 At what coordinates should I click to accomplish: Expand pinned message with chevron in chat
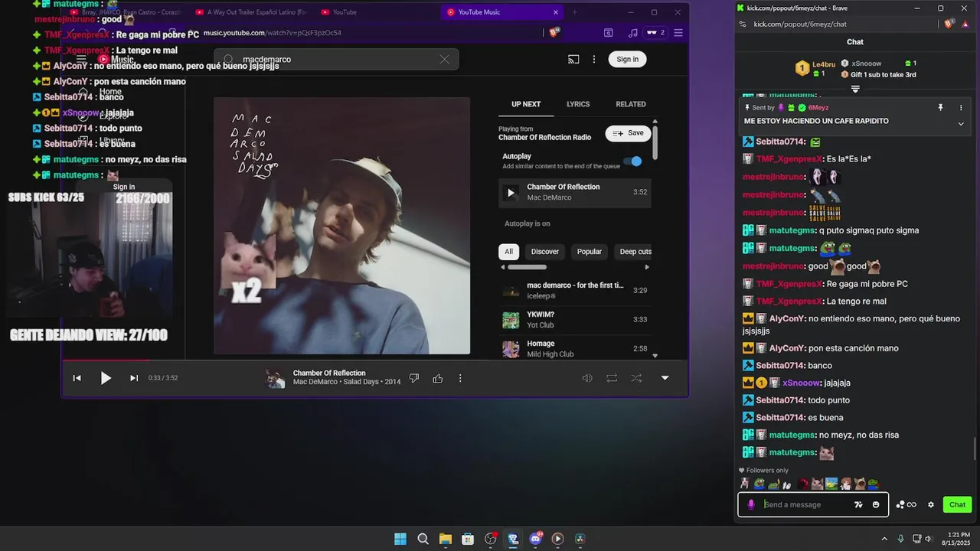pyautogui.click(x=961, y=124)
